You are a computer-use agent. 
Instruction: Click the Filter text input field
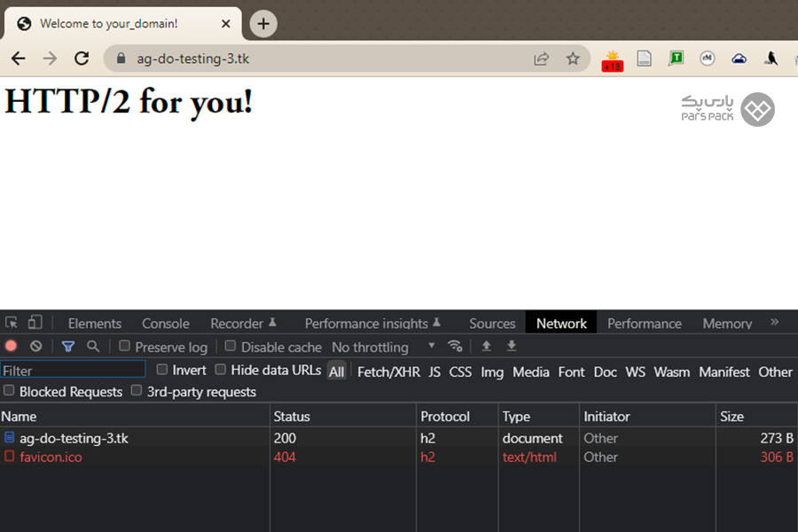coord(74,371)
